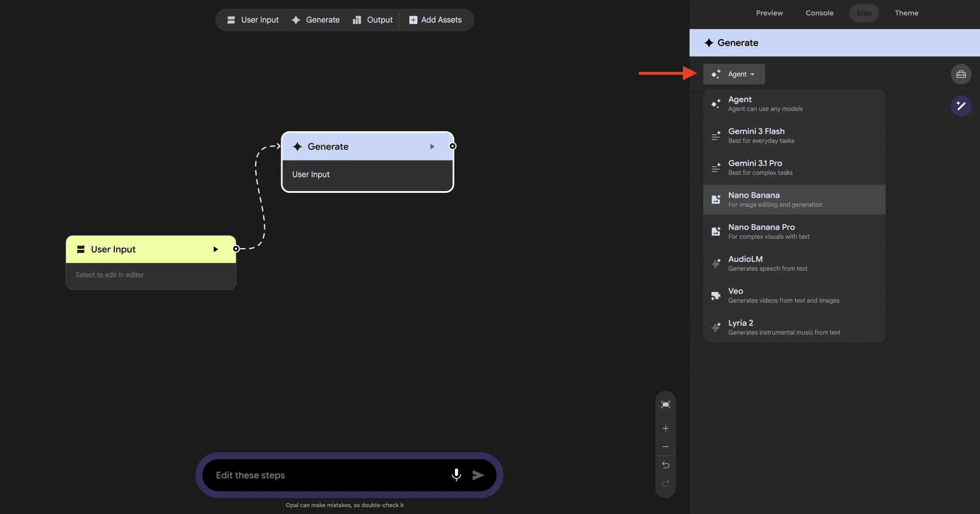Click User Input chip inside Generate node
Viewport: 980px width, 514px height.
[x=311, y=175]
